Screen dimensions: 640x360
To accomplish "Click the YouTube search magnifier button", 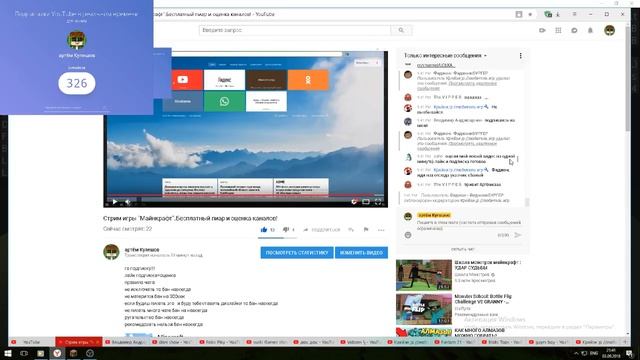I will (x=401, y=30).
